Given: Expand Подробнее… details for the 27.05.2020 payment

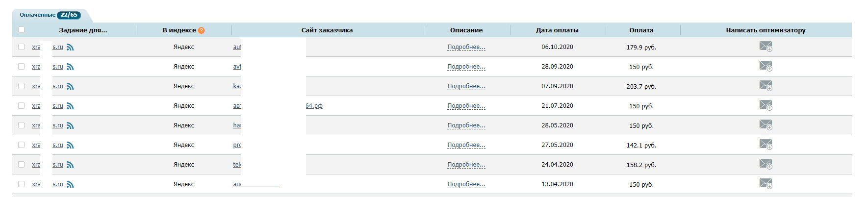Looking at the screenshot, I should 466,145.
